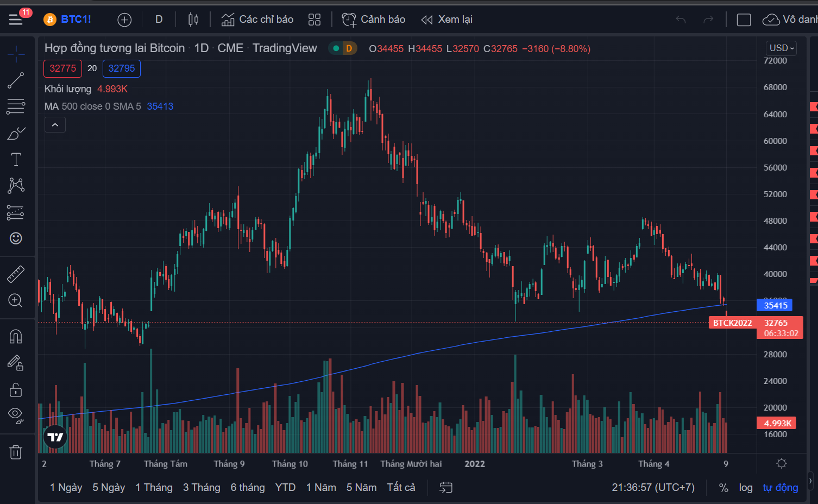Open pattern drawing tools
Screen dimensions: 818x504
16,185
